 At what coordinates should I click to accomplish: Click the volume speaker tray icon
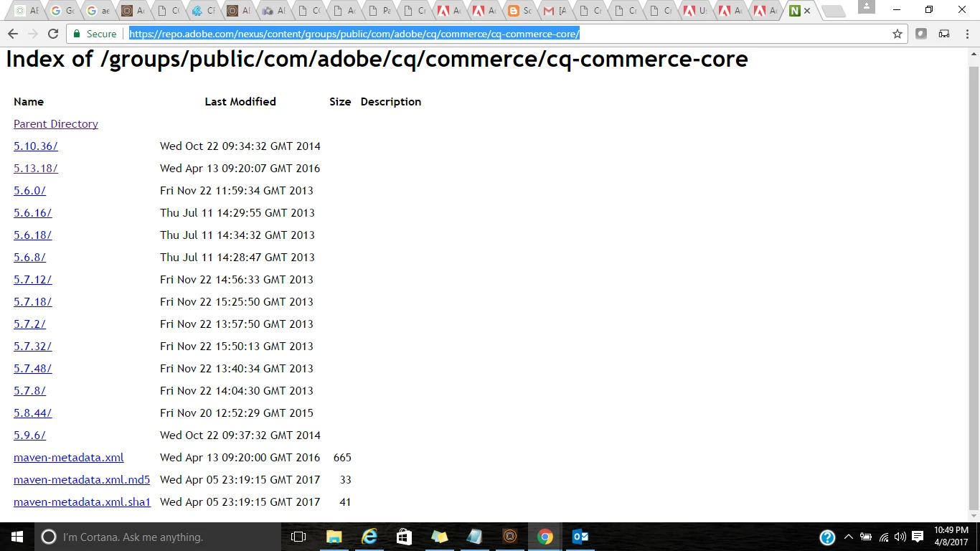point(900,537)
